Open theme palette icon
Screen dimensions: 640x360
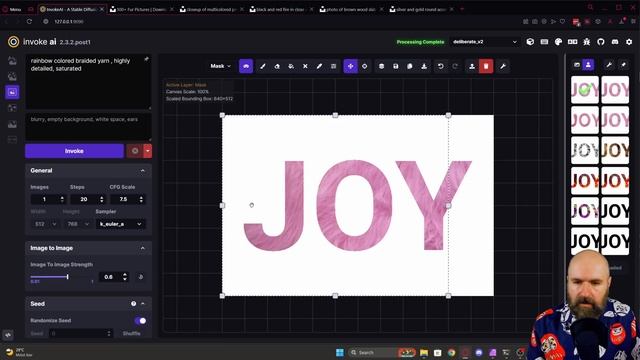click(559, 42)
